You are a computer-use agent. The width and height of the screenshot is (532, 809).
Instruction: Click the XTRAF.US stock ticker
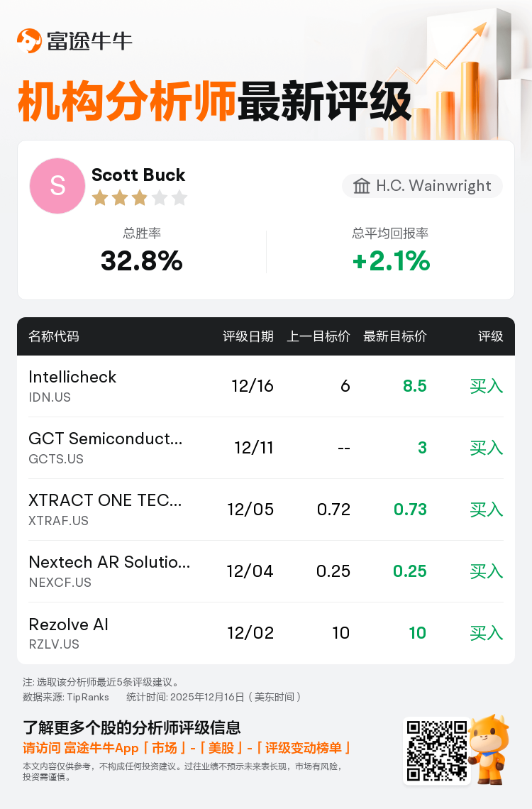click(x=59, y=521)
